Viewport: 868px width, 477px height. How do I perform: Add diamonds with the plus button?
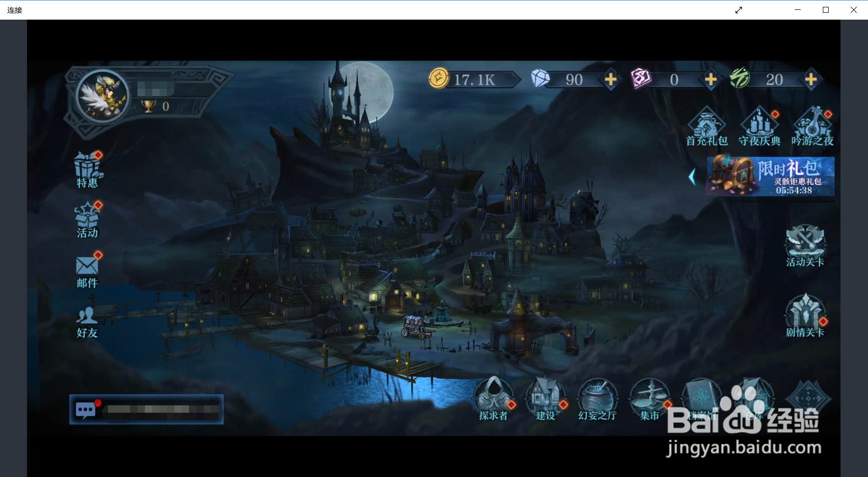(x=610, y=79)
